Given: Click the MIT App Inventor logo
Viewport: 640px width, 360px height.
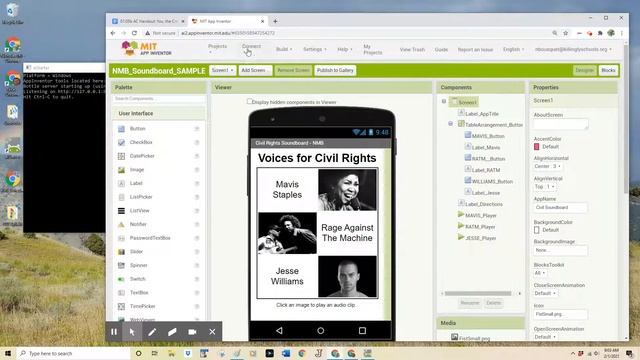Looking at the screenshot, I should (x=147, y=49).
